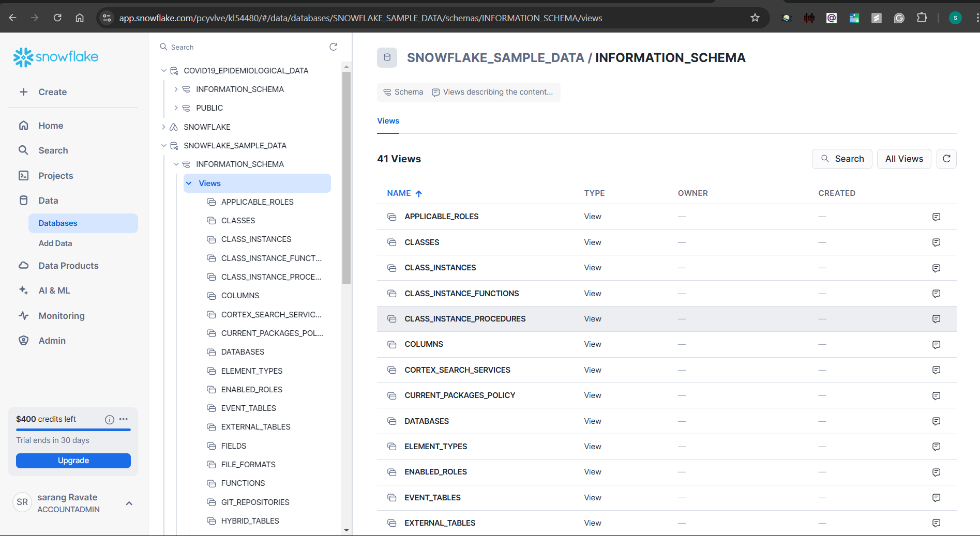
Task: Open the Create menu plus icon
Action: click(x=23, y=92)
